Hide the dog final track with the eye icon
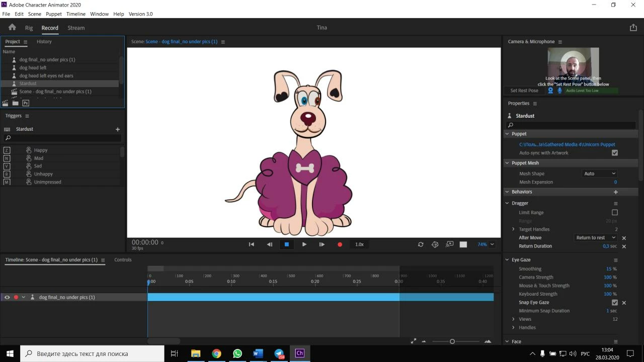The width and height of the screenshot is (644, 362). pos(7,297)
